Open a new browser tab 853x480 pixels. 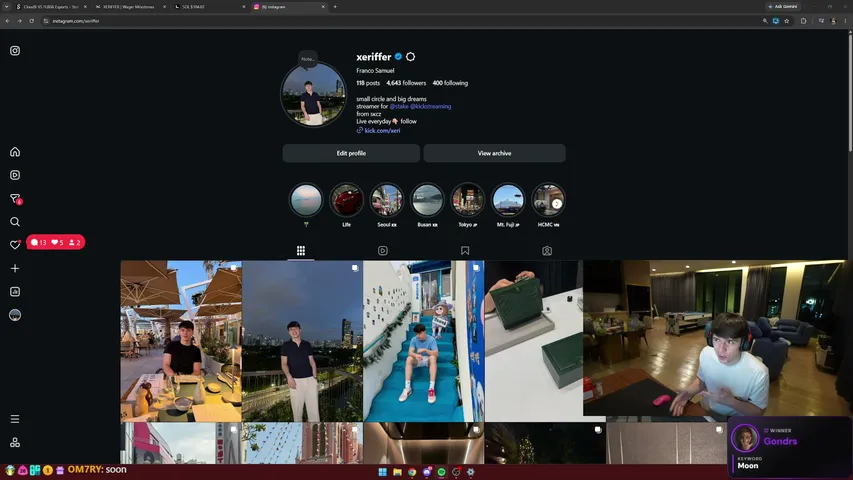click(x=335, y=7)
